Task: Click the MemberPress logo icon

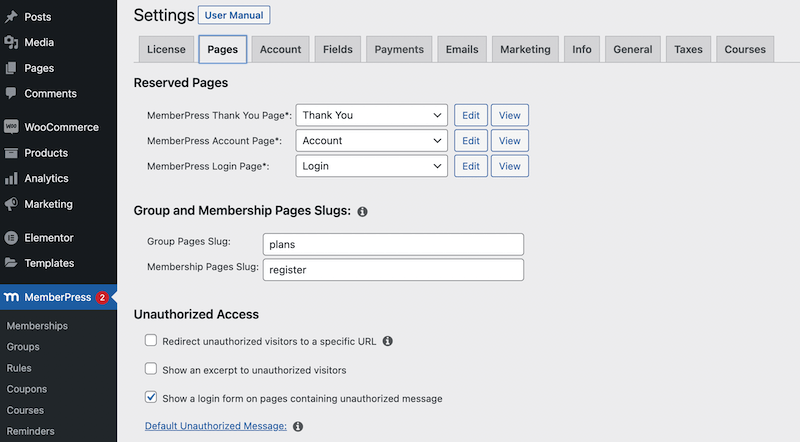Action: click(11, 297)
